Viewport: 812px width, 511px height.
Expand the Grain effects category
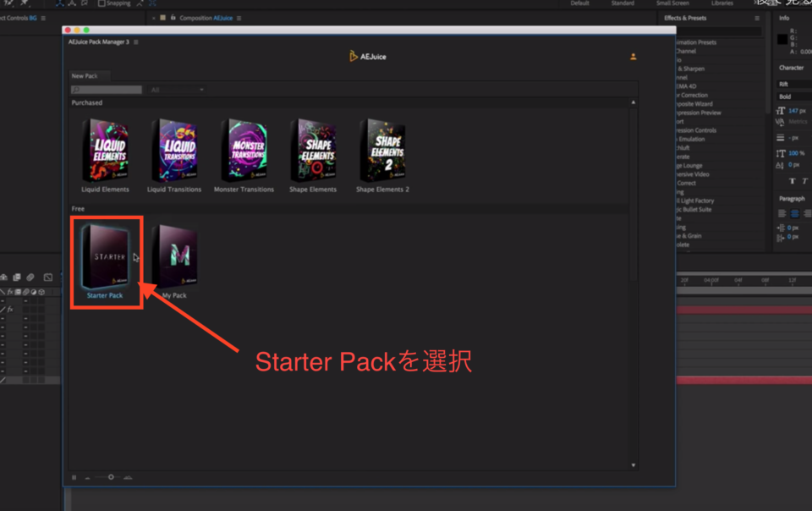(689, 236)
